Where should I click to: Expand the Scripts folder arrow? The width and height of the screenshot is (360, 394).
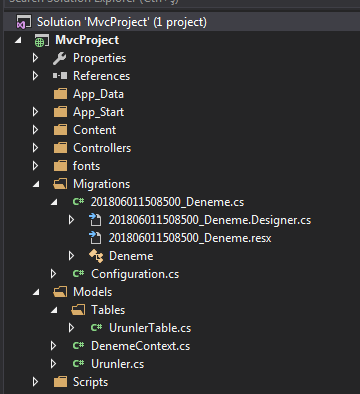pos(35,382)
